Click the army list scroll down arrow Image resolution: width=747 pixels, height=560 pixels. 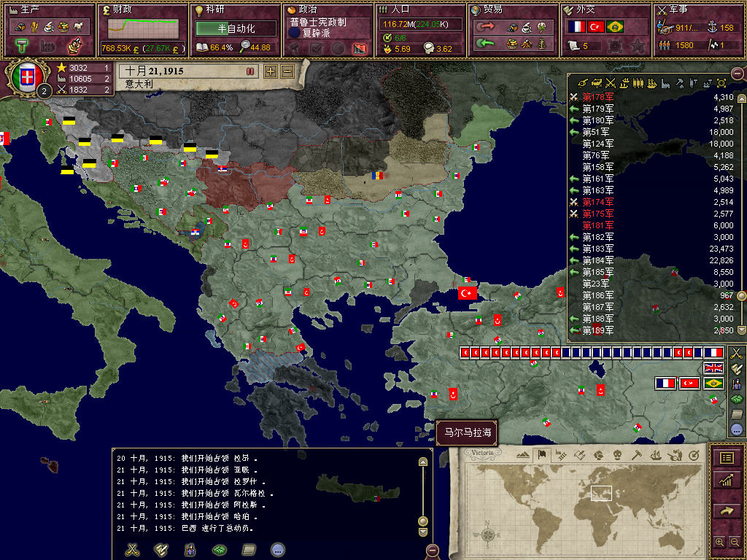pyautogui.click(x=741, y=330)
